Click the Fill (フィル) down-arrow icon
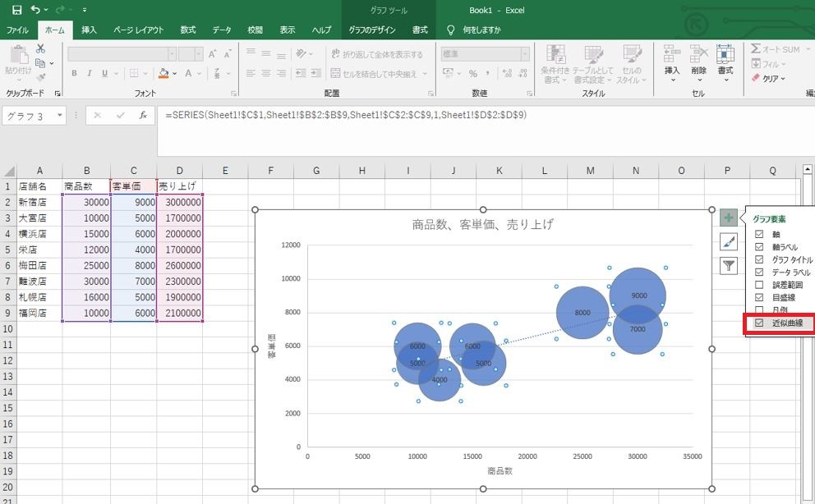 [756, 63]
